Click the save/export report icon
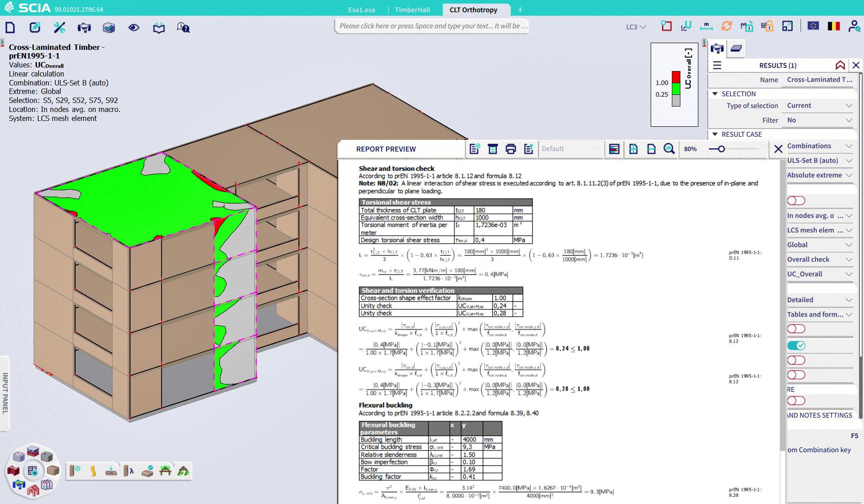This screenshot has width=864, height=504. click(529, 149)
